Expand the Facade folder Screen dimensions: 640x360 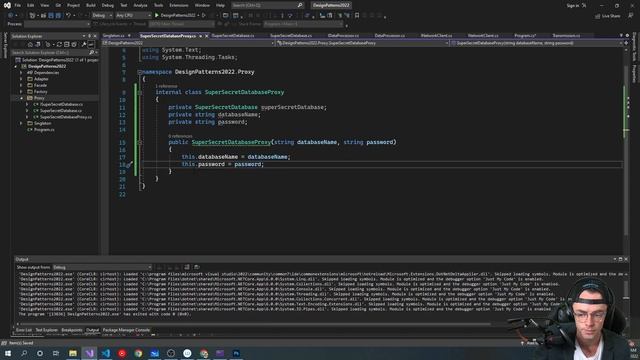click(x=21, y=85)
